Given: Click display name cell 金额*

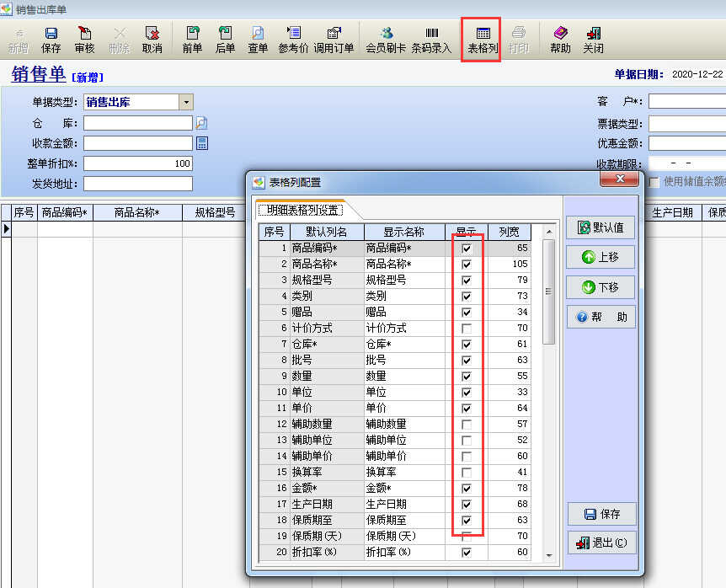Looking at the screenshot, I should point(404,488).
